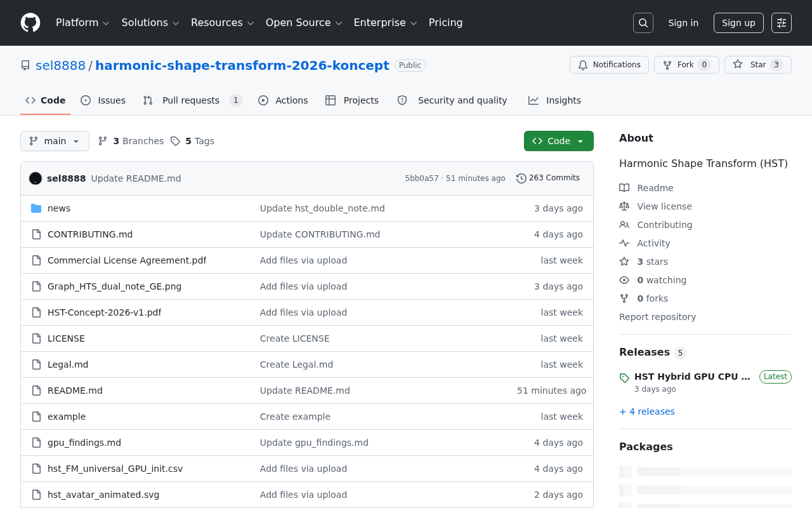Open hst_FM_universal_GPU_init.csv file
Viewport: 812px width, 508px height.
click(x=115, y=469)
